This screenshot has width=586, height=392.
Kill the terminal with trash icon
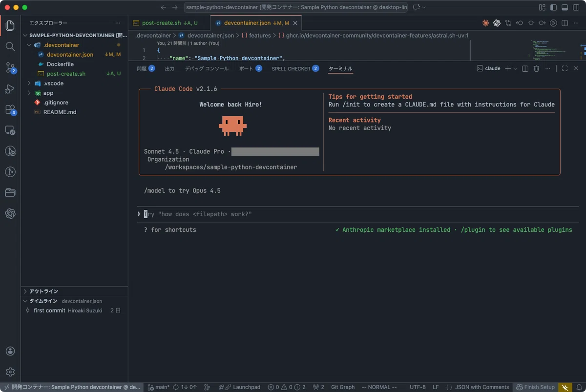click(536, 69)
